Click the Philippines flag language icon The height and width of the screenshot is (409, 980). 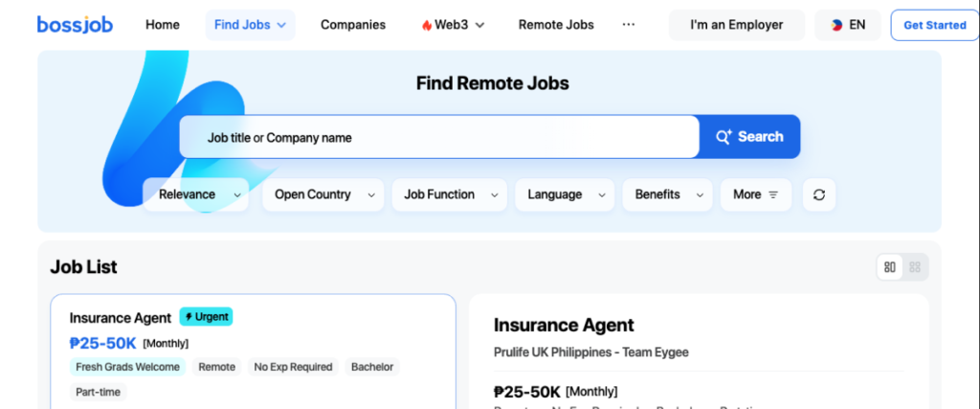(x=834, y=25)
